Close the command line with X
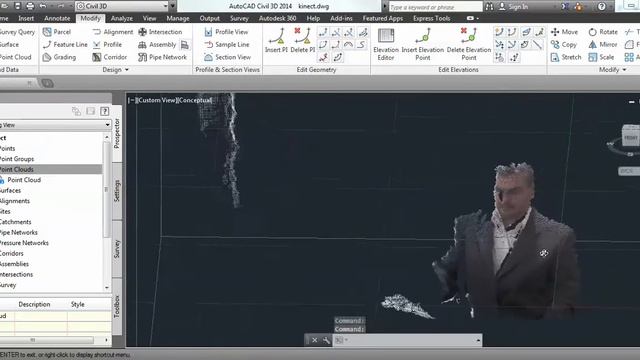The image size is (640, 360). [314, 340]
